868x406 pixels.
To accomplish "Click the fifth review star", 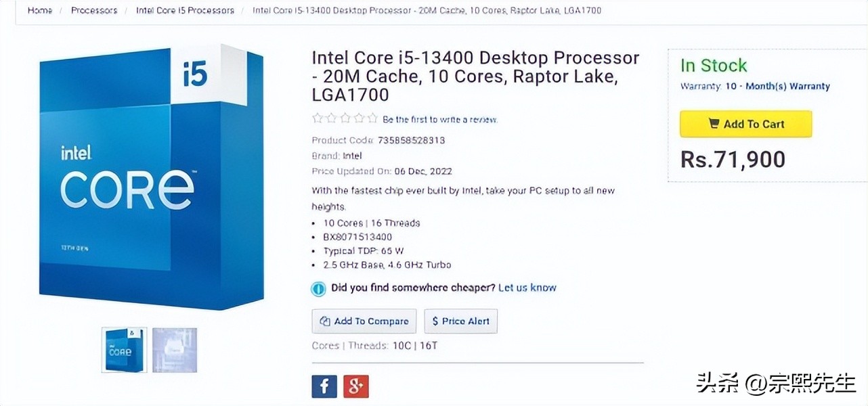I will tap(372, 118).
